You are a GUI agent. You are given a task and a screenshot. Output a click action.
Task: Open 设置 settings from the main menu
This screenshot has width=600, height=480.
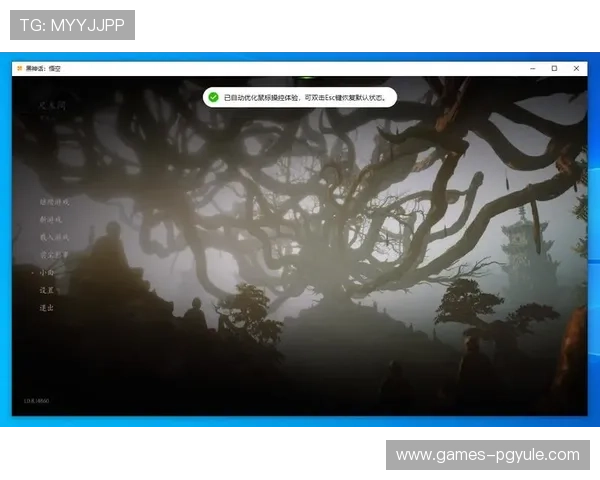(x=46, y=290)
